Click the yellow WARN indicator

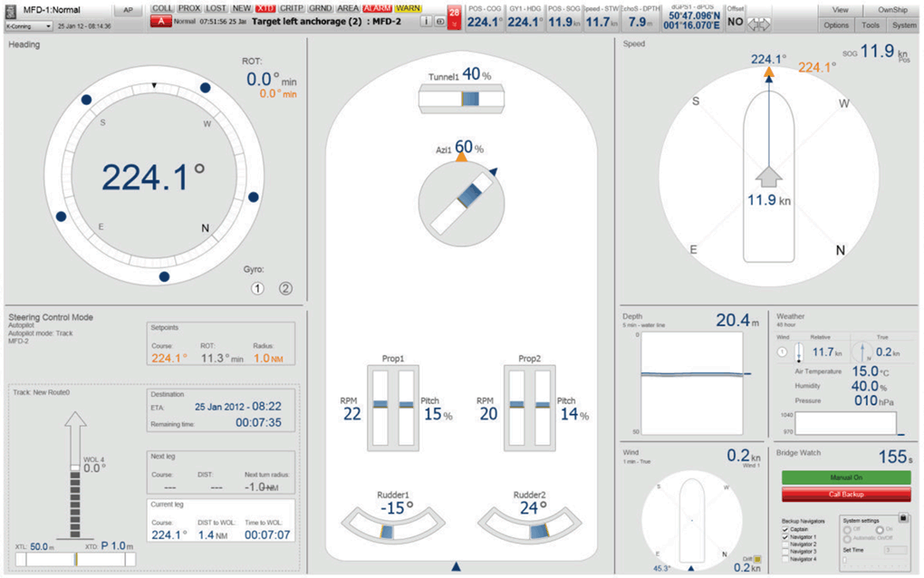pos(409,7)
